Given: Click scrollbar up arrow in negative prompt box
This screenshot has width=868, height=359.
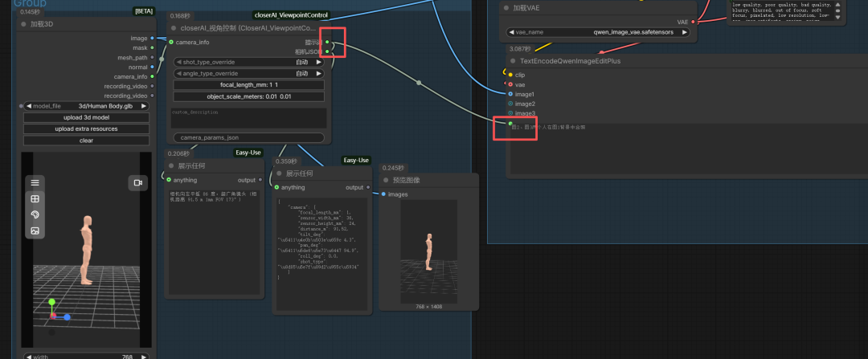Looking at the screenshot, I should (837, 5).
